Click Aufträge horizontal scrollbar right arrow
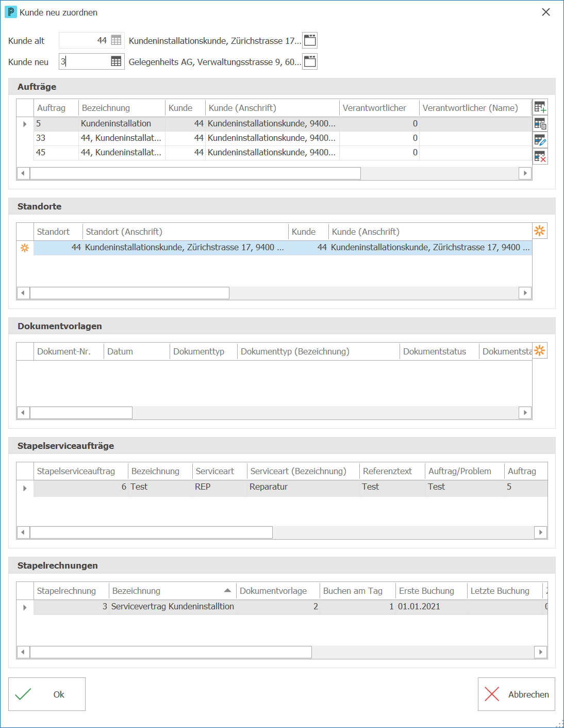 525,173
